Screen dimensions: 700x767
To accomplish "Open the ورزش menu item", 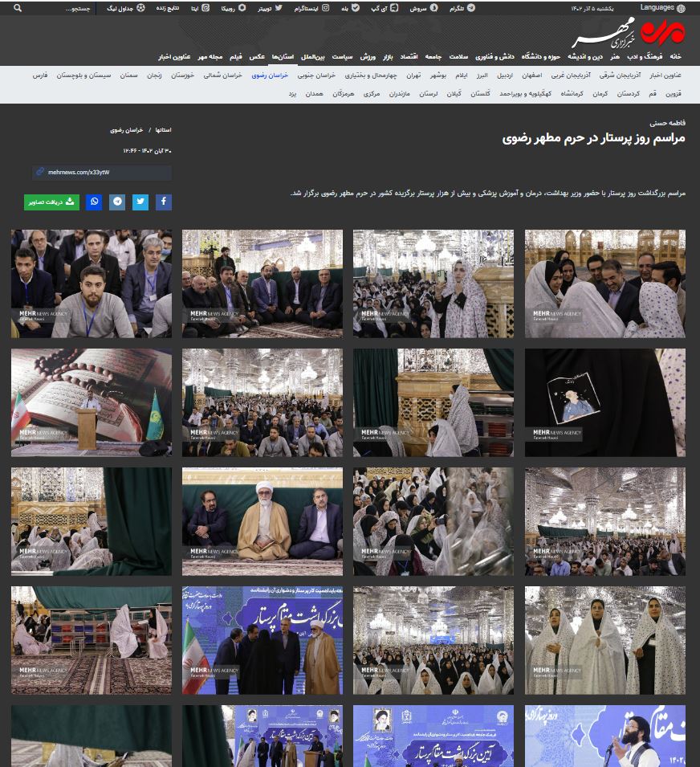I will pos(368,57).
